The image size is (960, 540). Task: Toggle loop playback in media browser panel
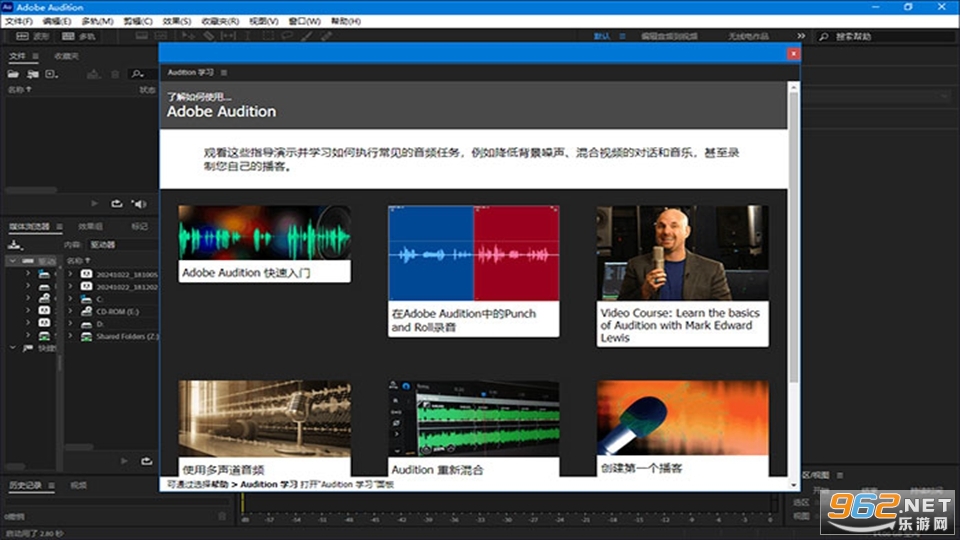[146, 461]
